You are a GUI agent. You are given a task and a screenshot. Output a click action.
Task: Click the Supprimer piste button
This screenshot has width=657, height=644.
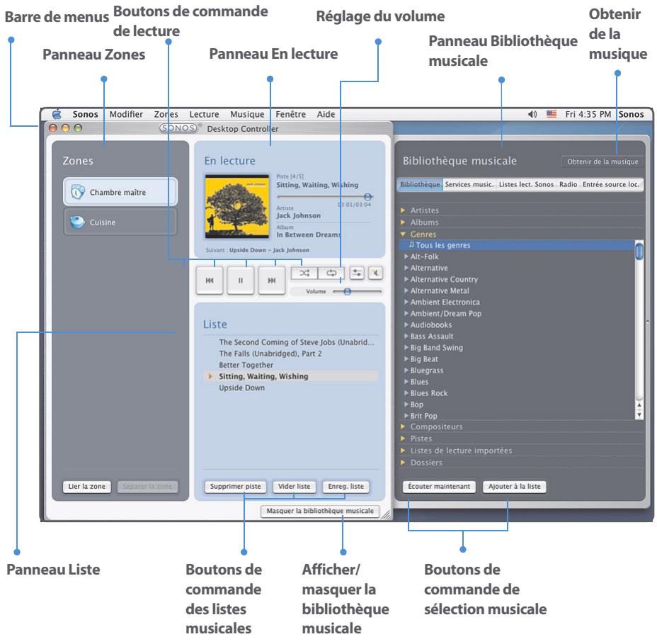coord(236,486)
